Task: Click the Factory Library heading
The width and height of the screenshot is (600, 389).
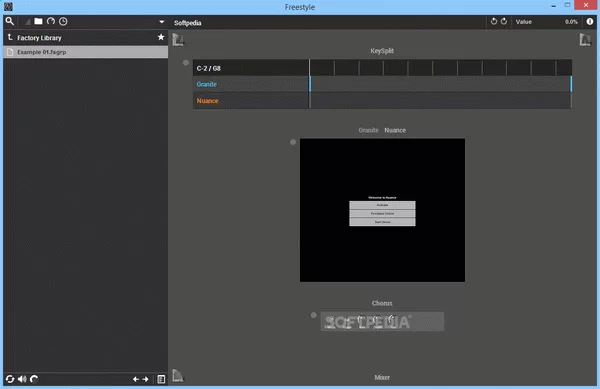Action: [x=39, y=38]
